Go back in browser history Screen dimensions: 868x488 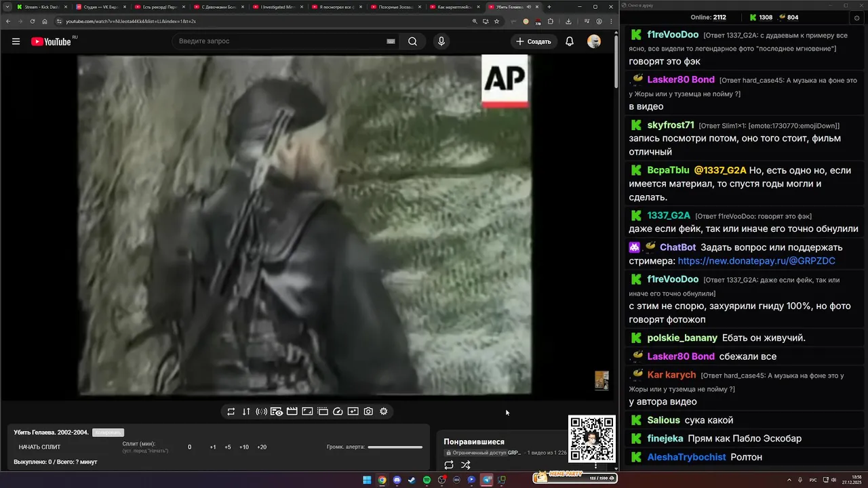7,21
